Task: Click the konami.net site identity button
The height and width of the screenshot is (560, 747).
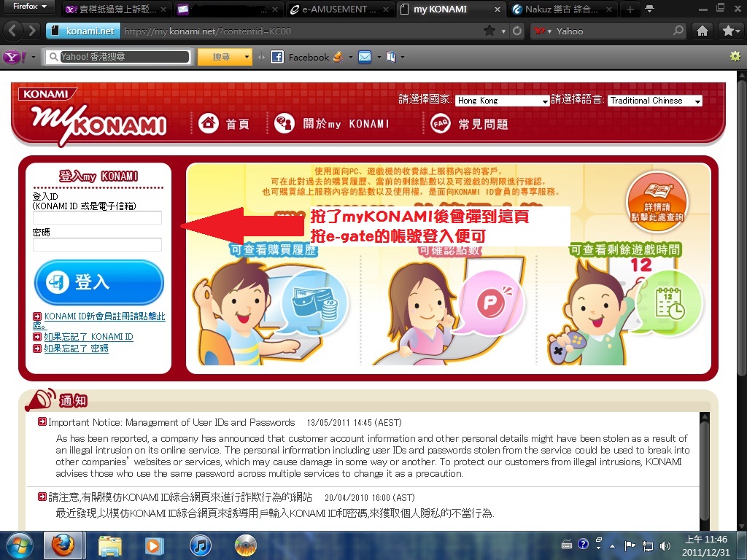Action: coord(83,31)
